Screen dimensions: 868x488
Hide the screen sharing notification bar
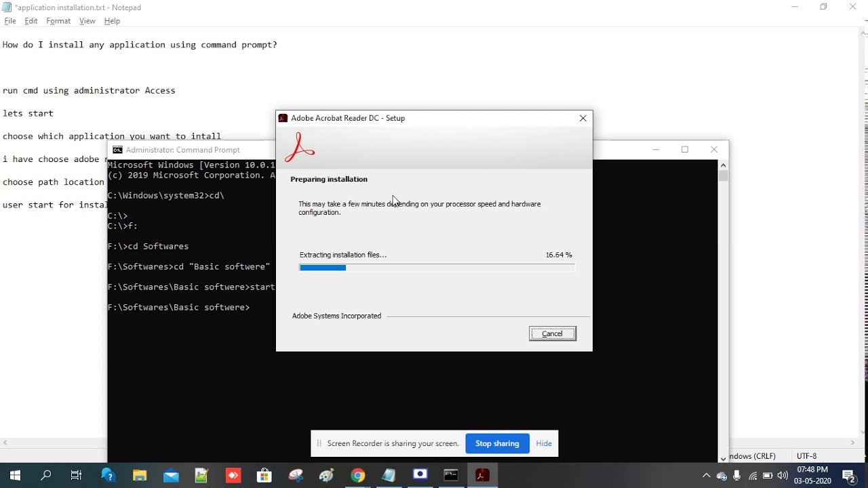544,443
